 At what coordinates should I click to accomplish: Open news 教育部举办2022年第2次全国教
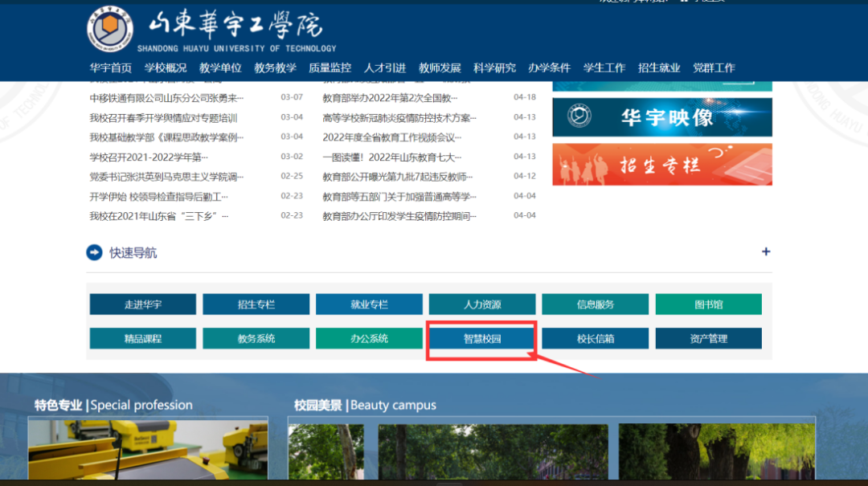391,98
